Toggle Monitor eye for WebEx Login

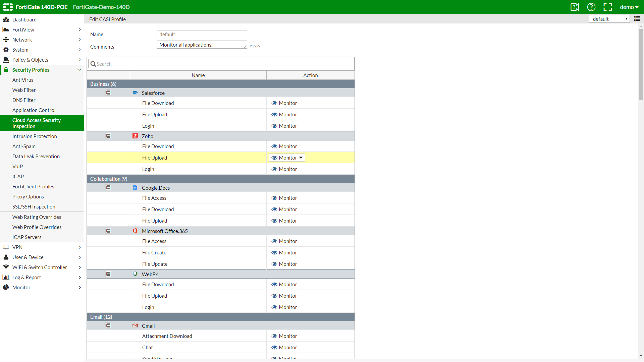click(x=274, y=307)
